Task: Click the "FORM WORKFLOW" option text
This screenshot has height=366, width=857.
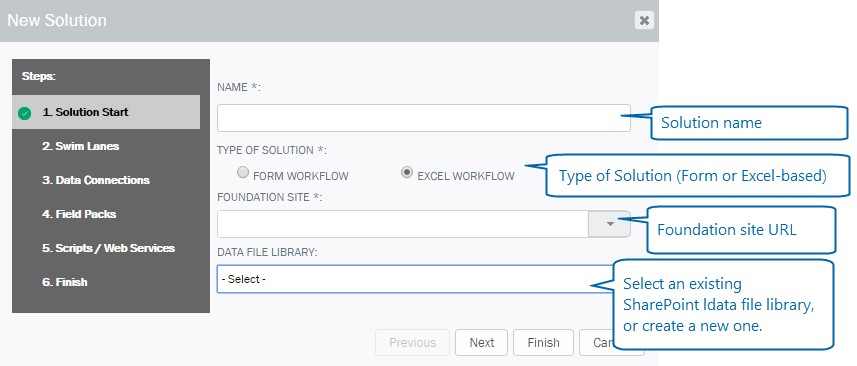Action: click(x=301, y=176)
